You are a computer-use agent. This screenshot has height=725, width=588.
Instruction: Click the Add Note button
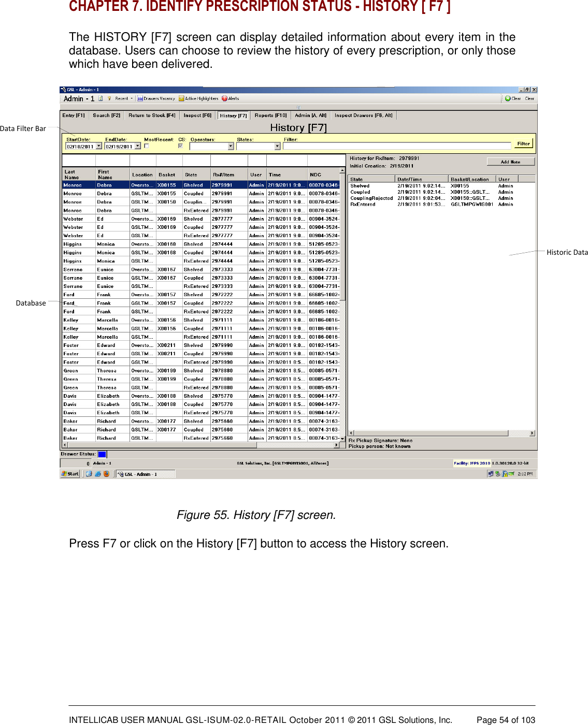click(x=512, y=161)
